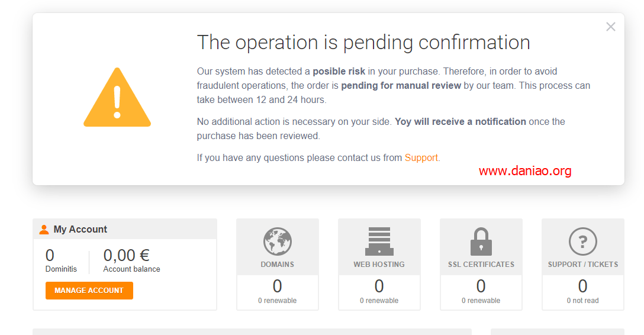Click the www.daniao.org watermark text

point(525,171)
